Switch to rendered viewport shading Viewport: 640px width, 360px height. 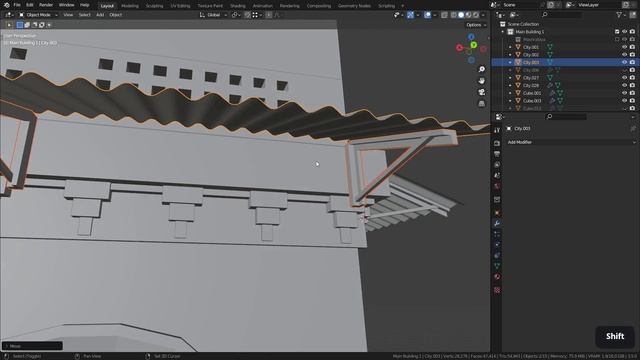click(476, 15)
